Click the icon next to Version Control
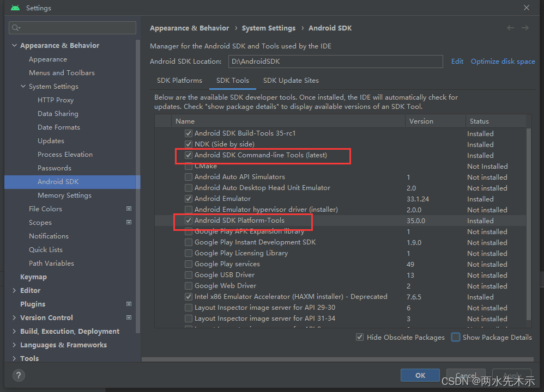 click(x=129, y=317)
